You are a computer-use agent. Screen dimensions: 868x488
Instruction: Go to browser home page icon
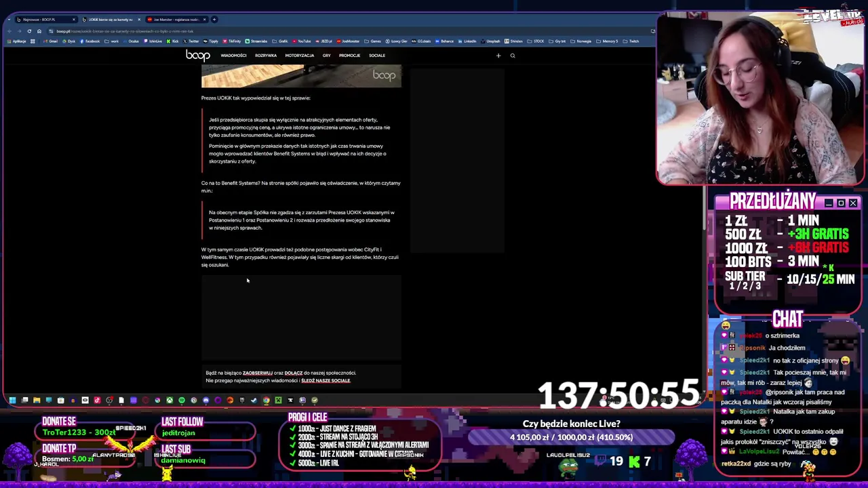[x=39, y=31]
